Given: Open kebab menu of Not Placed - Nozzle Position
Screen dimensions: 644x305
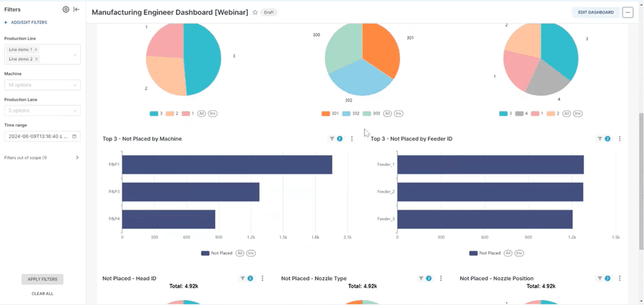Looking at the screenshot, I should 620,279.
